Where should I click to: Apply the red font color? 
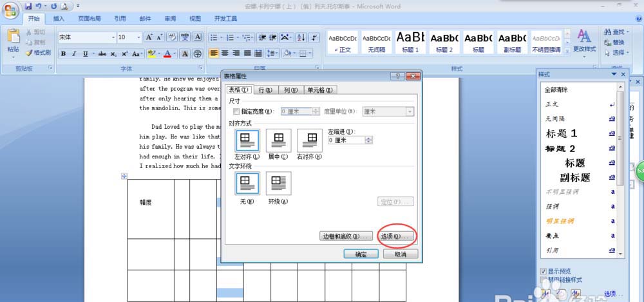(x=167, y=54)
